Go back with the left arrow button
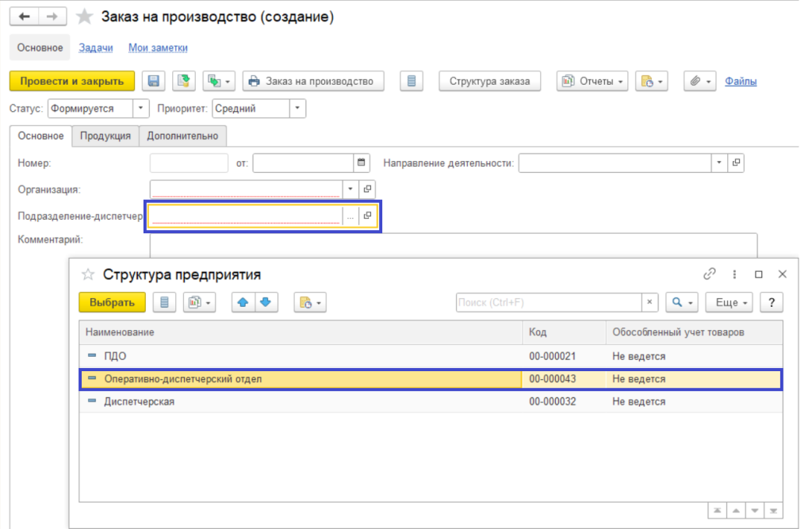Viewport: 812px width, 529px height. (24, 17)
